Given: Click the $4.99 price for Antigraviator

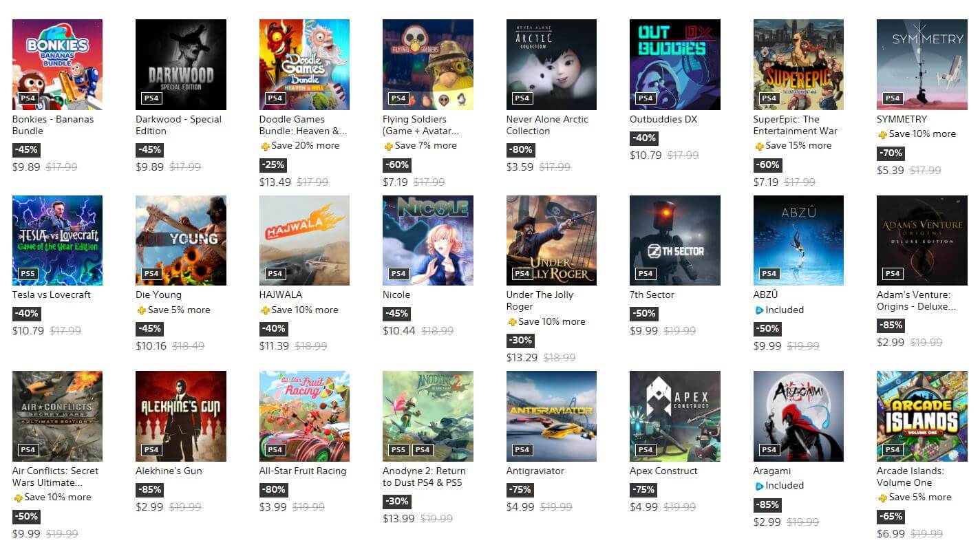Looking at the screenshot, I should (520, 507).
